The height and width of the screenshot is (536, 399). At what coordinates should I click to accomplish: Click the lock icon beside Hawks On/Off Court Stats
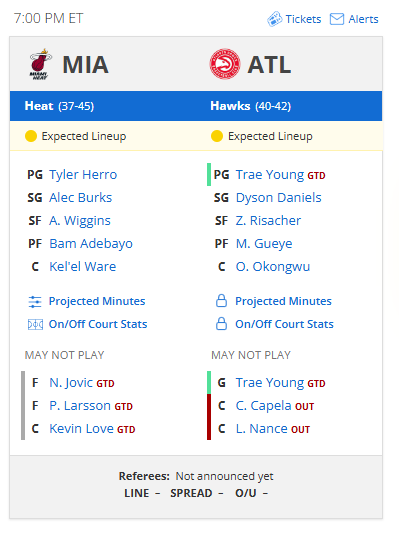point(221,324)
